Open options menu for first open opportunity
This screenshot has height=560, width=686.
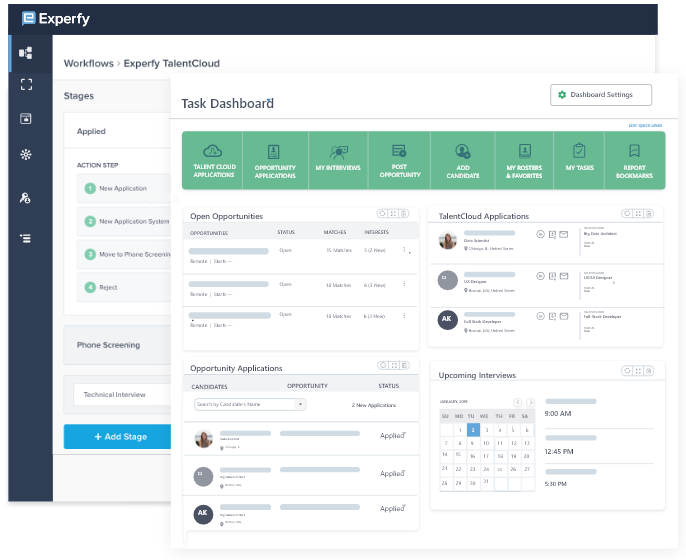click(x=404, y=250)
